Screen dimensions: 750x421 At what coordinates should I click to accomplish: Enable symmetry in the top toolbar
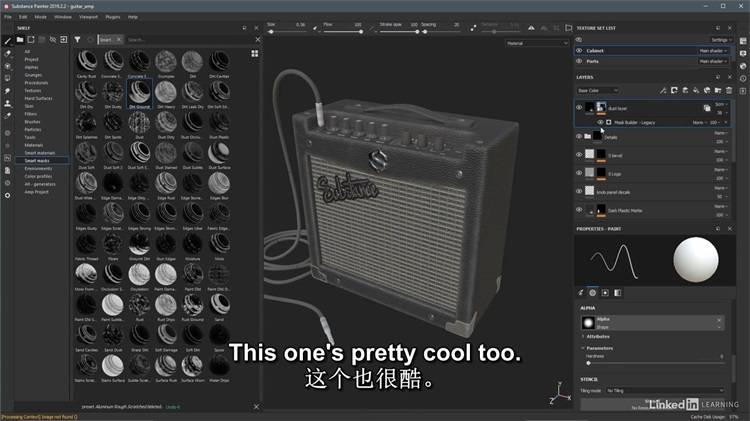click(531, 28)
